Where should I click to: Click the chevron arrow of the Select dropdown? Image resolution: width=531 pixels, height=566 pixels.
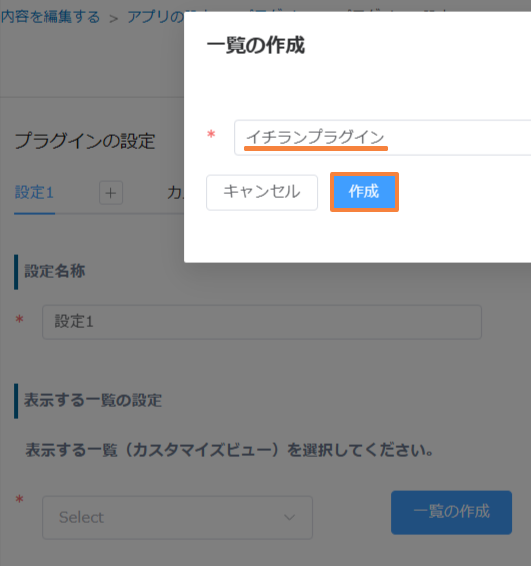click(289, 518)
